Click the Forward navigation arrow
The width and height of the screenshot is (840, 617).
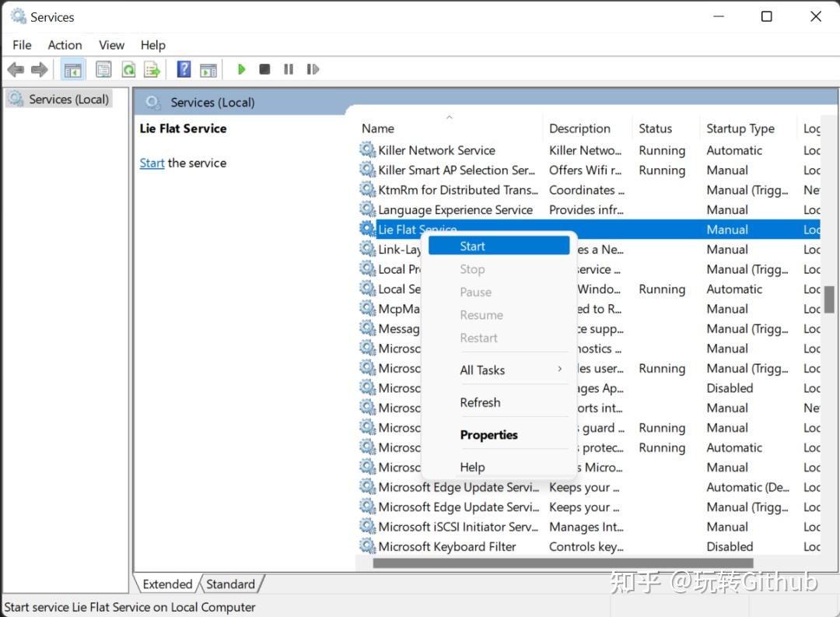[37, 69]
